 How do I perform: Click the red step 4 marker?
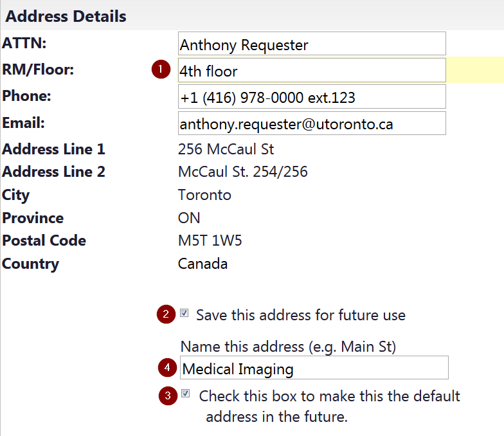point(167,368)
